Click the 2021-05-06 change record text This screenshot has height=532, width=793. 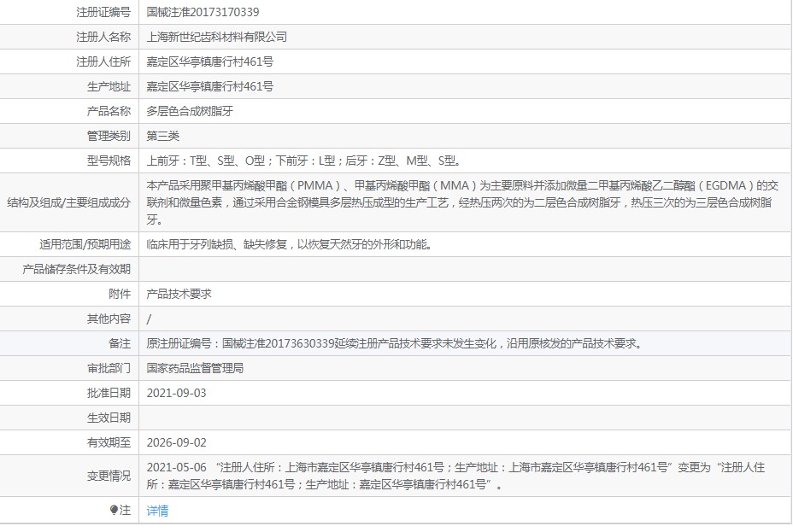tap(455, 476)
